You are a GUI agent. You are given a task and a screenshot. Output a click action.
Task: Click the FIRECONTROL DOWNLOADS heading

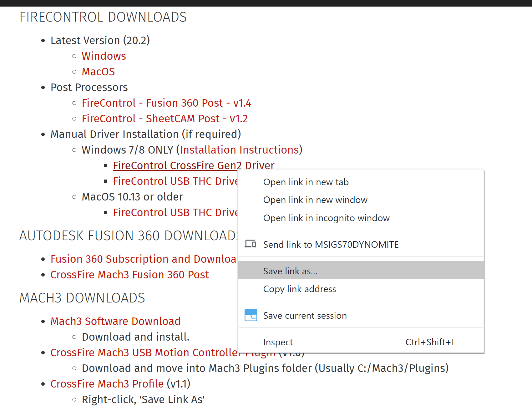[x=103, y=17]
